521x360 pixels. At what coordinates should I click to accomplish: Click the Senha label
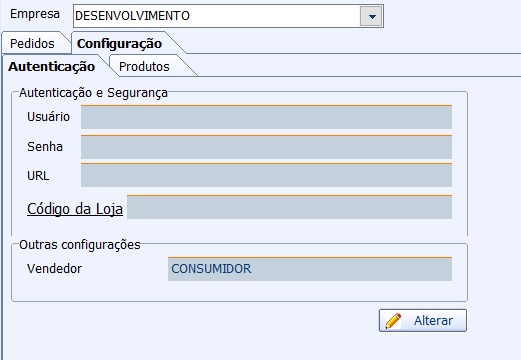(45, 147)
